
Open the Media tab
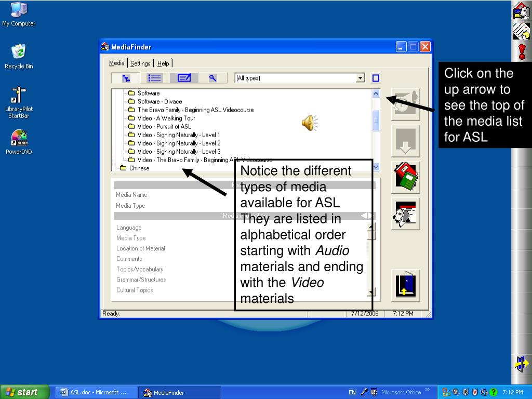(x=117, y=63)
